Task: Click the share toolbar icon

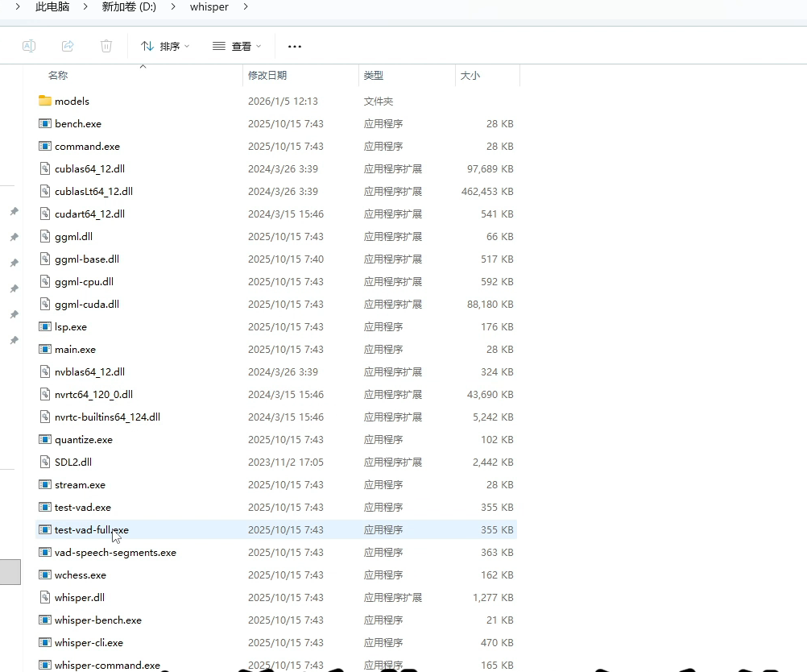Action: (68, 46)
